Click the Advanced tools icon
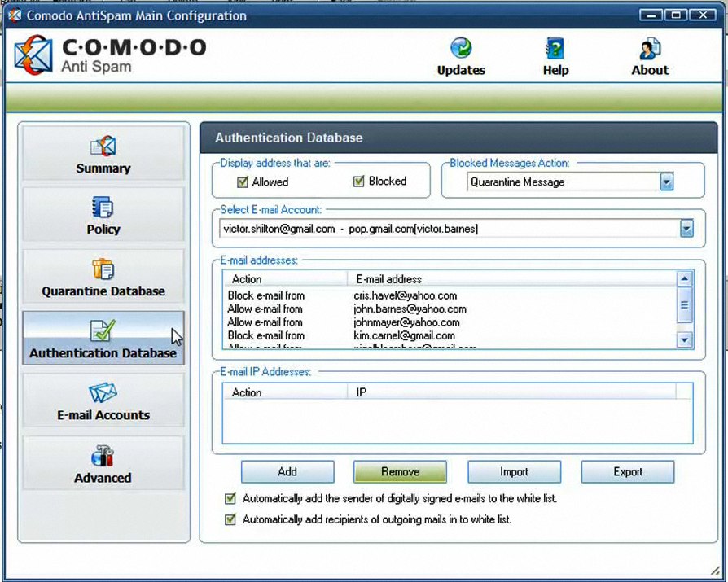 pyautogui.click(x=102, y=455)
